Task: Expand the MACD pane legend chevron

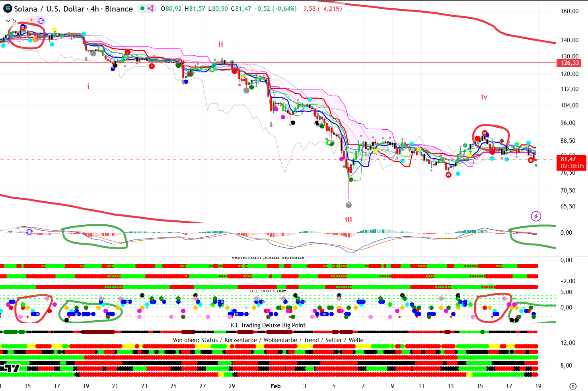Action: pyautogui.click(x=10, y=231)
